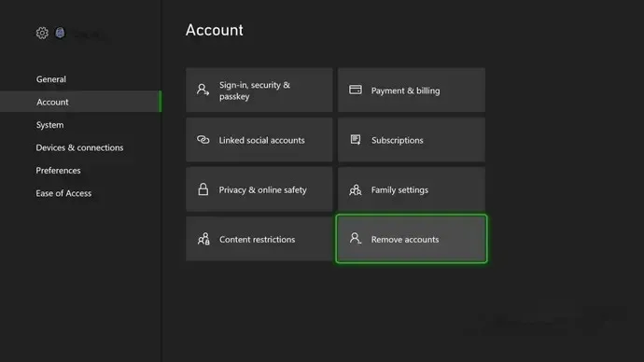Open the Subscriptions tile
This screenshot has width=644, height=362.
pyautogui.click(x=411, y=140)
